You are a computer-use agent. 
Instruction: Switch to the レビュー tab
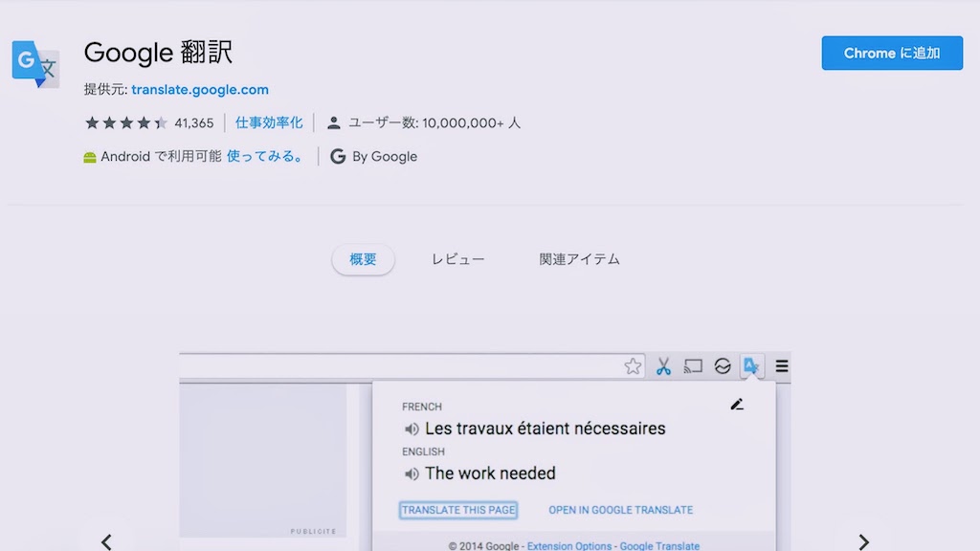458,259
